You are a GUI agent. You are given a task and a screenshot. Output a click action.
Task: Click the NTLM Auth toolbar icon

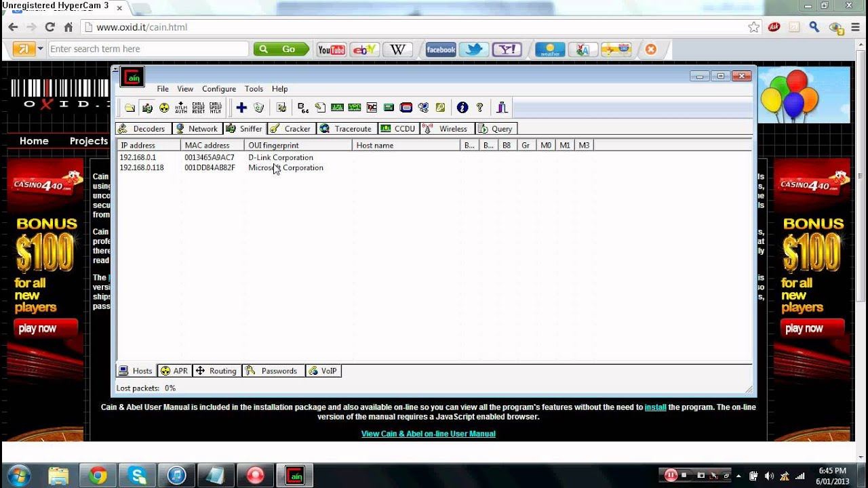pos(181,108)
